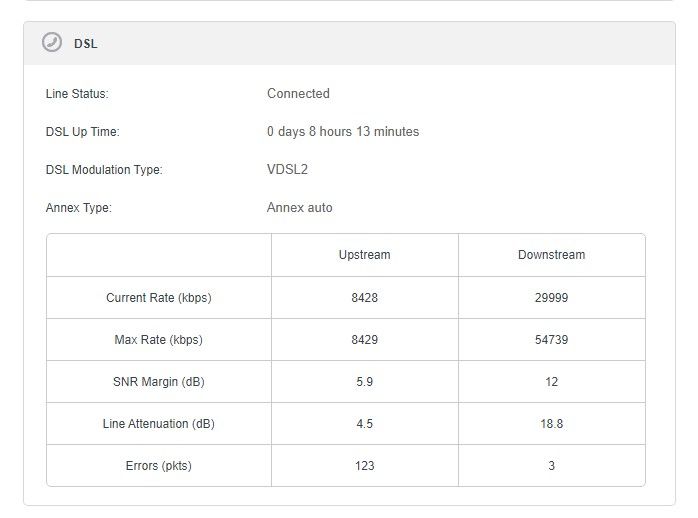This screenshot has height=518, width=698.
Task: Select the Current Rate (kbps) row label
Action: 158,298
